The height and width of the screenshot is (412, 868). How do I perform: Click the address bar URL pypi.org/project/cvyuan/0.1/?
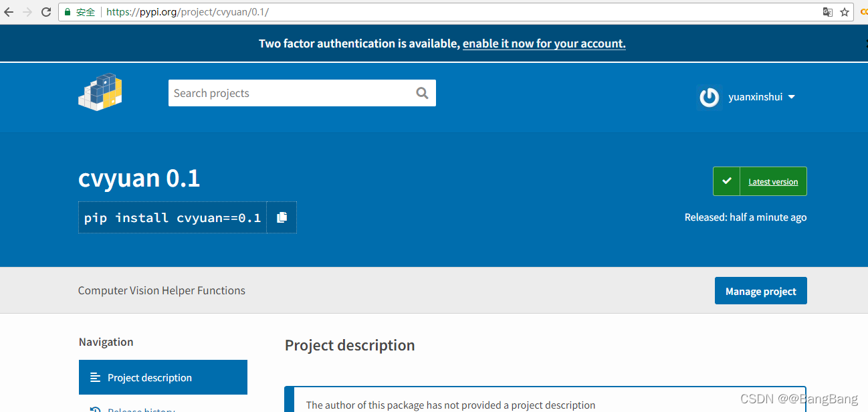(x=187, y=12)
